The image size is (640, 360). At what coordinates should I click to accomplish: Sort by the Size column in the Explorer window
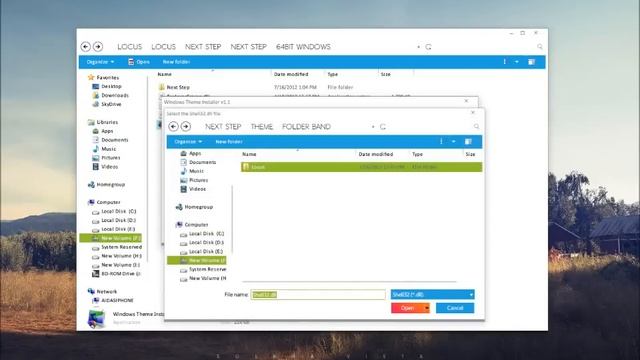[386, 74]
